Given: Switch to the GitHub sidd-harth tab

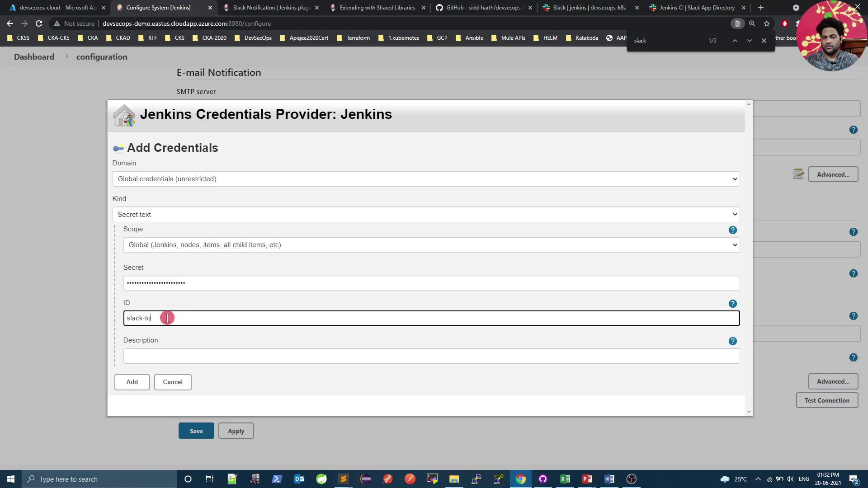Looking at the screenshot, I should coord(484,8).
